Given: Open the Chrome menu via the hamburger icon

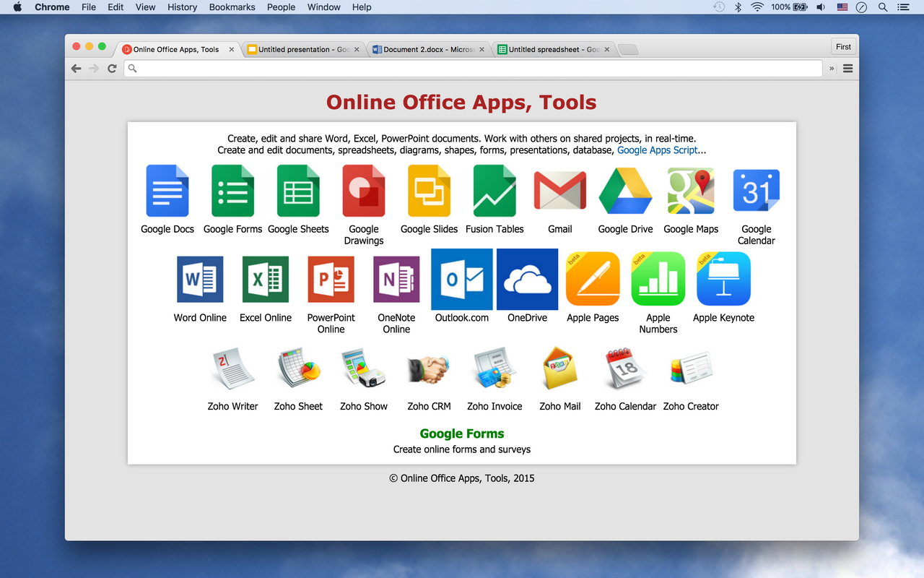Looking at the screenshot, I should [x=847, y=68].
